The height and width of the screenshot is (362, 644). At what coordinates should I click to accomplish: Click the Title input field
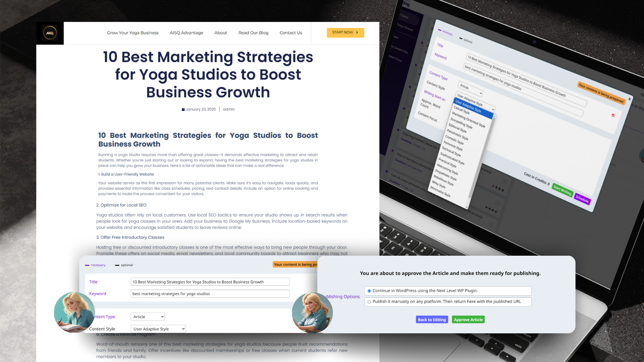pyautogui.click(x=210, y=282)
